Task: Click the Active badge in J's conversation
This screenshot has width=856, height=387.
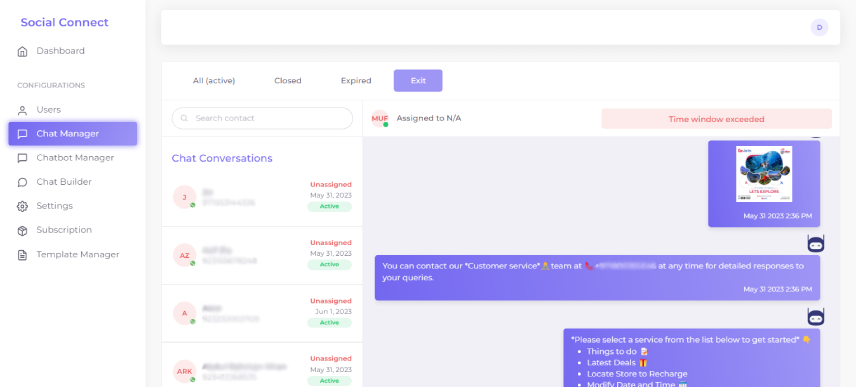Action: click(x=329, y=206)
